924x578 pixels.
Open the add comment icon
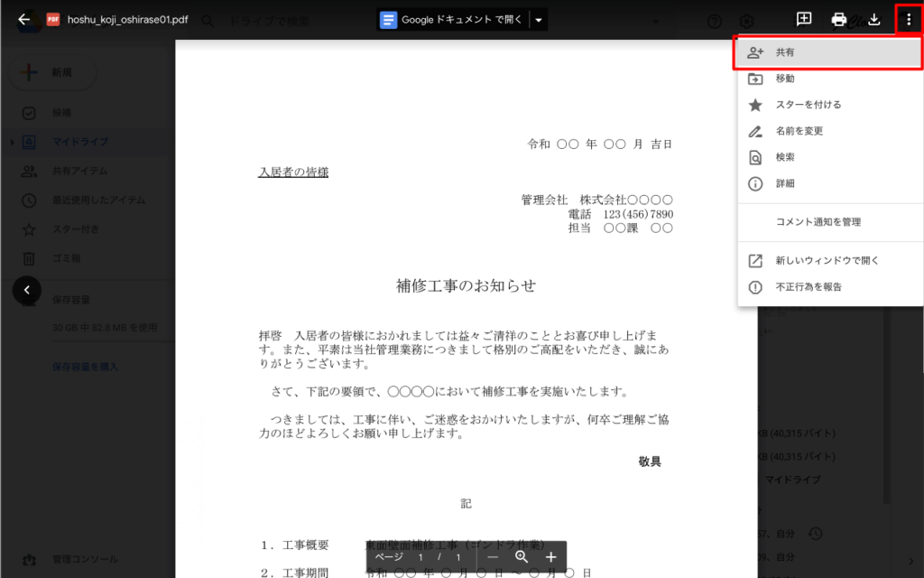[x=804, y=20]
